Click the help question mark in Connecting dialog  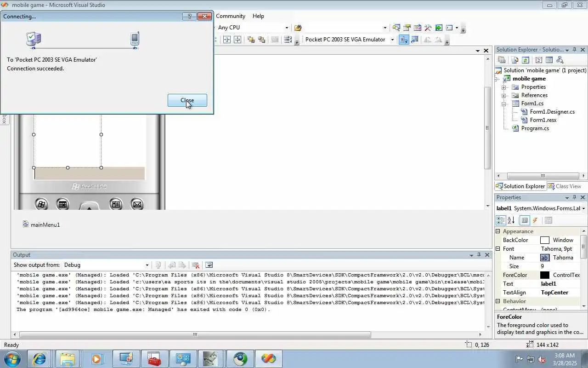click(189, 16)
